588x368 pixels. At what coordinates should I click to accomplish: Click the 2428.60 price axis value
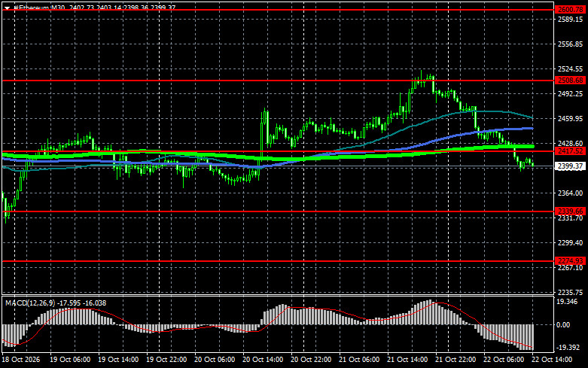(571, 144)
